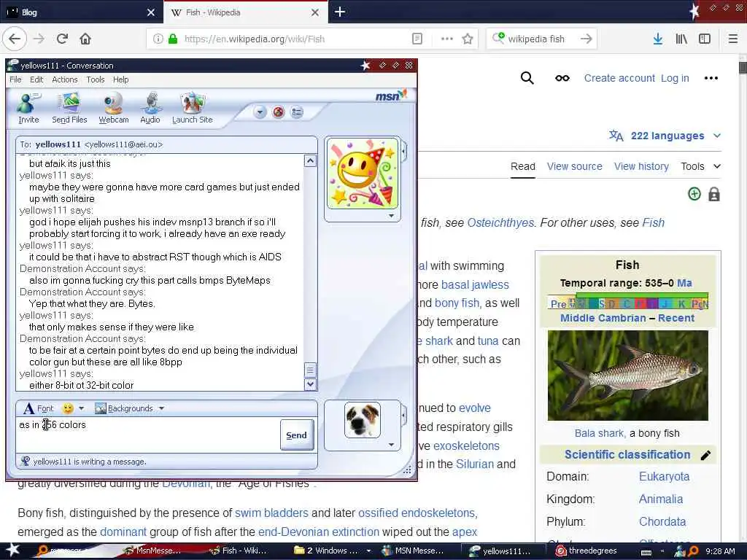Click the round down-arrow toolbar button
Viewport: 747px width, 560px height.
point(260,112)
